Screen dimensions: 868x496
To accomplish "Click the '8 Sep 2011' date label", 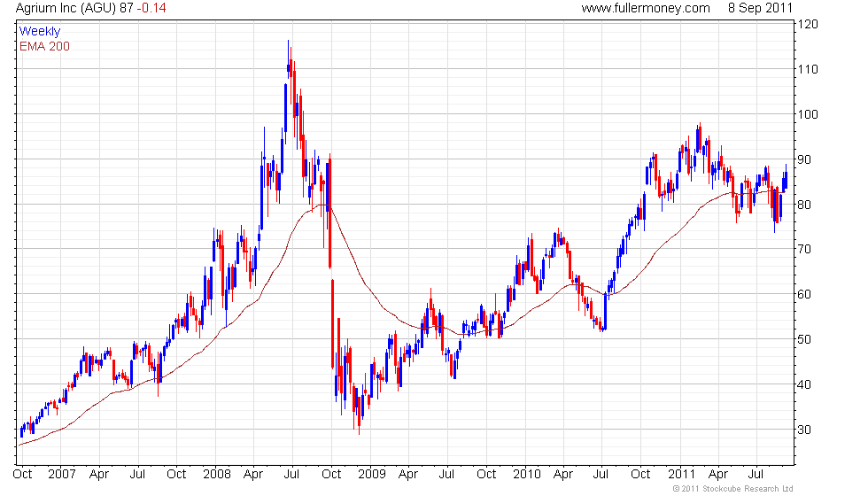I will tap(760, 8).
